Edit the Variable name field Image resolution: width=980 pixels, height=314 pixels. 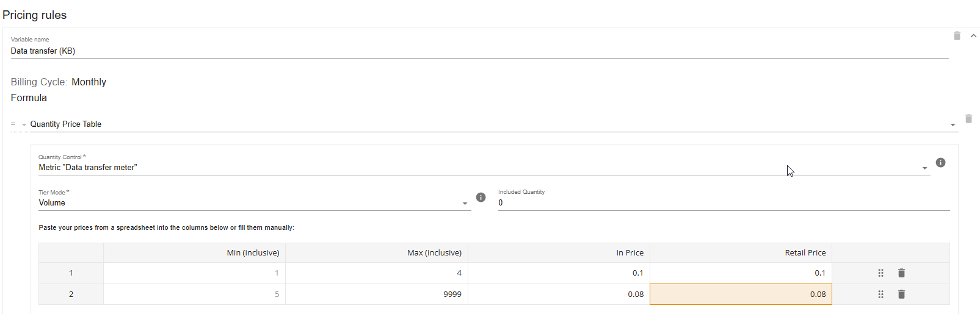pyautogui.click(x=479, y=51)
